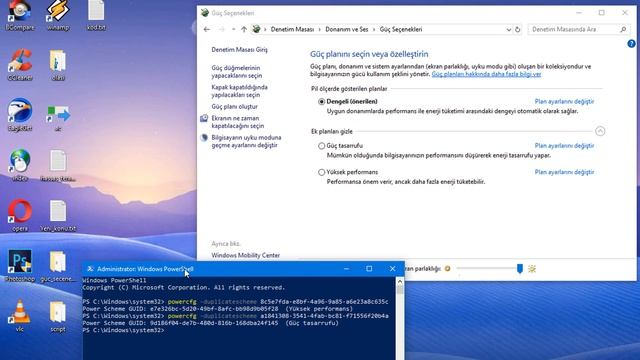Select the Dengeli (önerilen) power plan

click(x=322, y=102)
